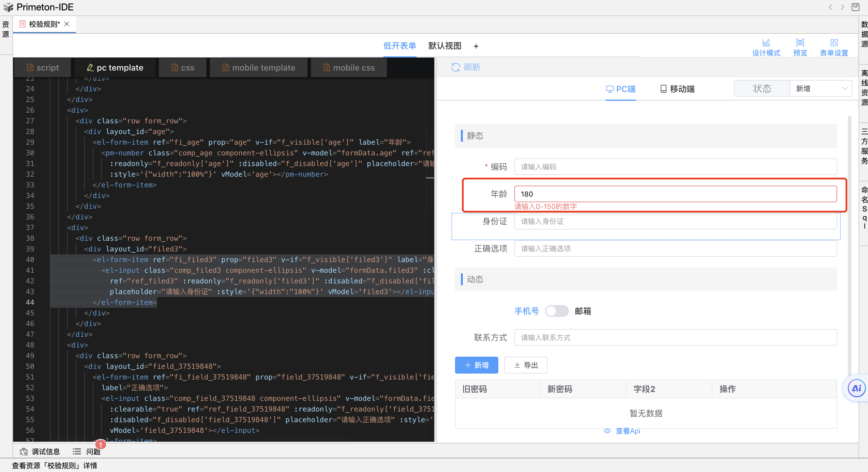The height and width of the screenshot is (472, 868).
Task: Click the forward navigation arrow icon
Action: point(843,7)
